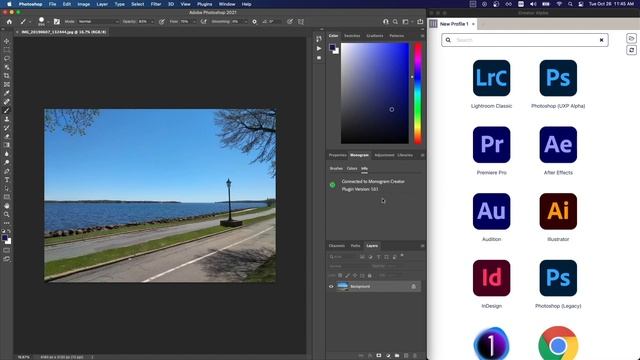Open the Filter menu

156,4
